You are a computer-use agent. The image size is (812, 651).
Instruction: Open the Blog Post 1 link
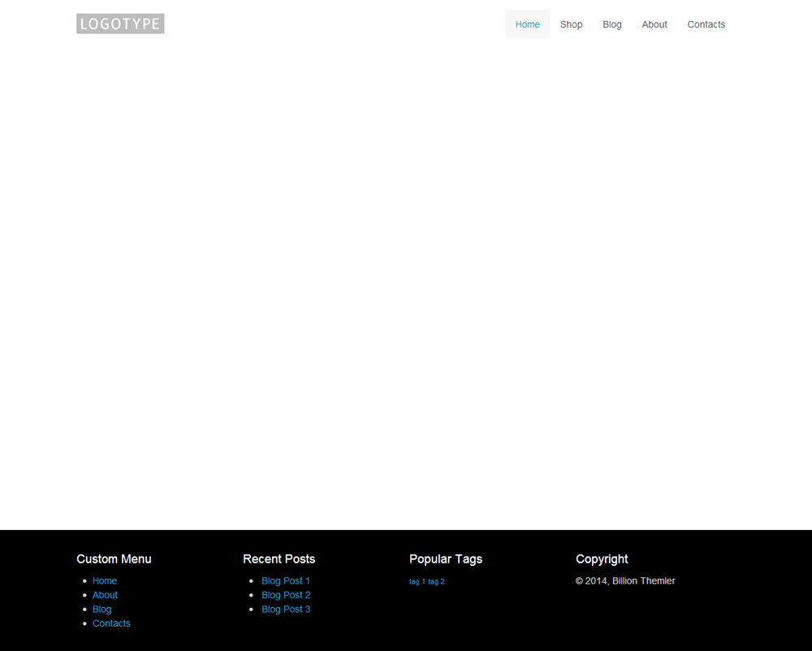pos(286,580)
